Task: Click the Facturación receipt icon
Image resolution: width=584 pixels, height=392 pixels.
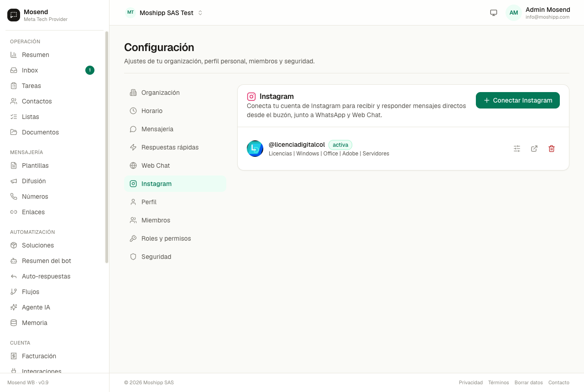Action: click(14, 356)
